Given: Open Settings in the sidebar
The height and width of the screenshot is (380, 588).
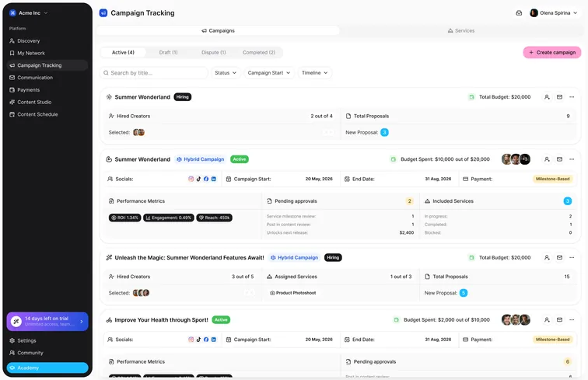Looking at the screenshot, I should click(x=47, y=340).
